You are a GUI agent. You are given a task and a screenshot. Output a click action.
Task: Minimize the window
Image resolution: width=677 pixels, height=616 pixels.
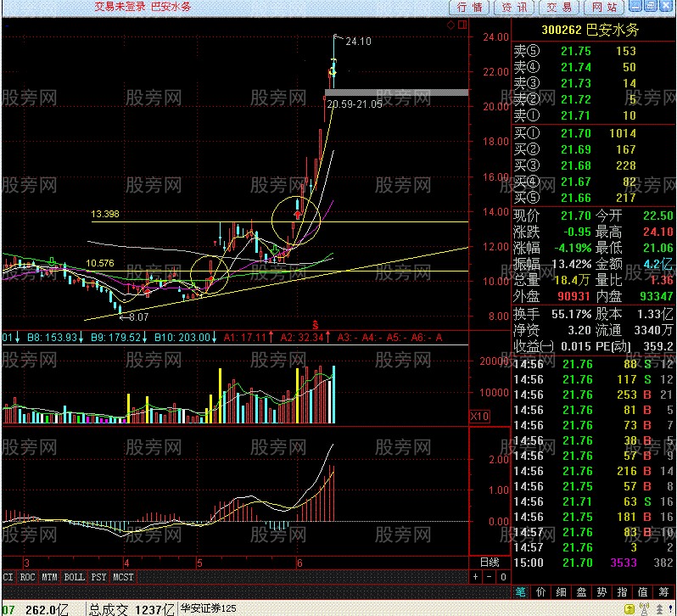[x=635, y=6]
